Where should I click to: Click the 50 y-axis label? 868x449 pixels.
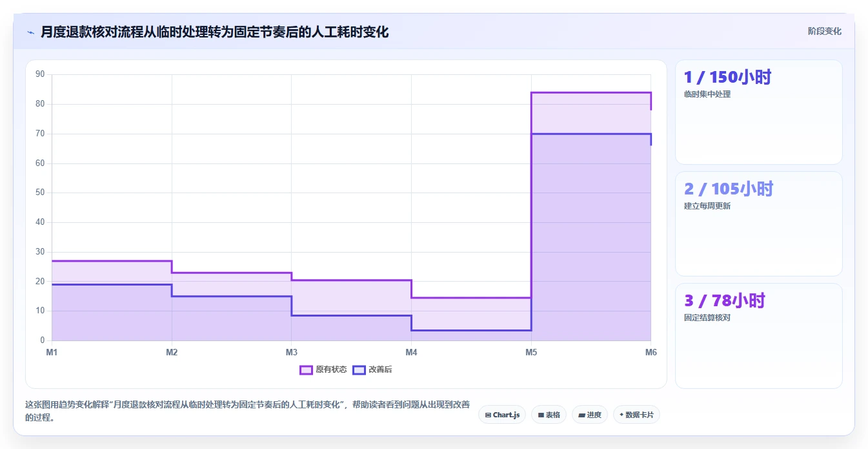click(x=40, y=193)
